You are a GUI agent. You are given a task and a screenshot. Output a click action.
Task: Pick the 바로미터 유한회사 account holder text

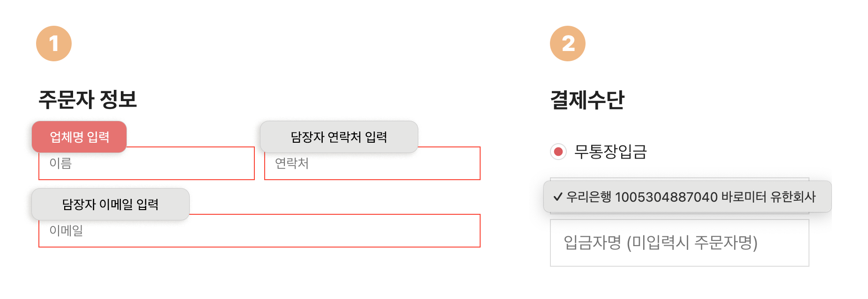(768, 197)
